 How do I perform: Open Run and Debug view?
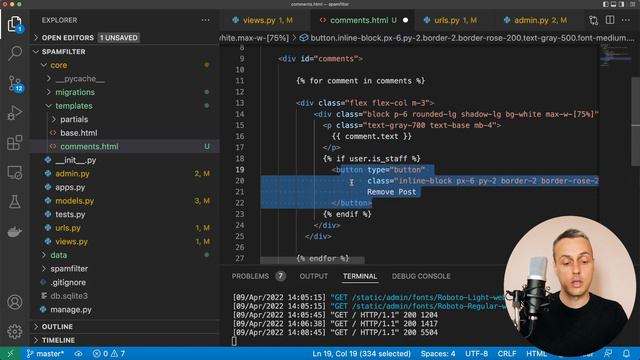coord(15,113)
